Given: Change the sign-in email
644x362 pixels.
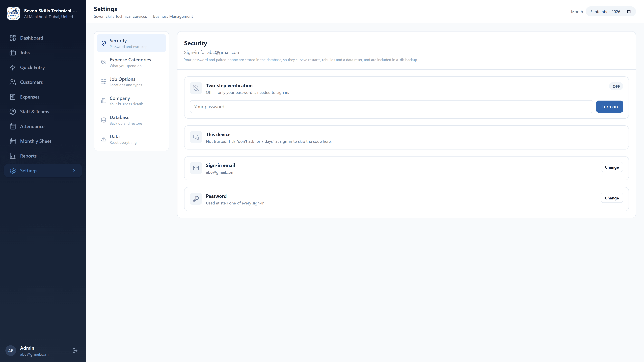Looking at the screenshot, I should point(612,167).
